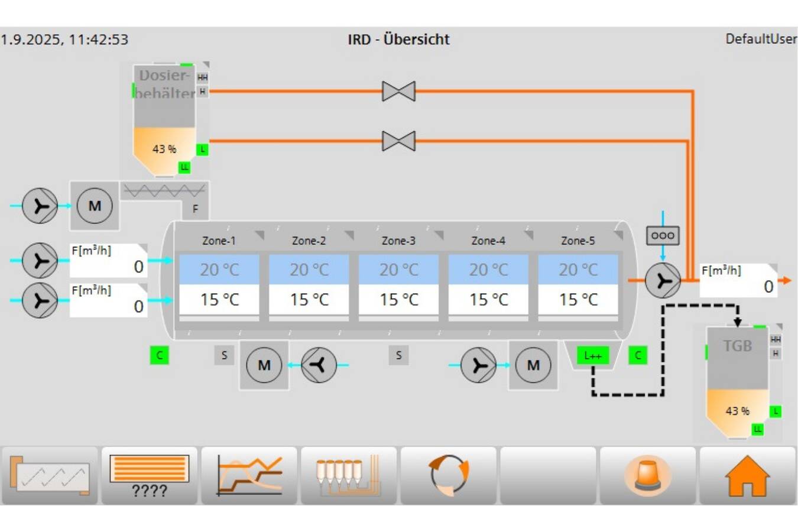This screenshot has height=532, width=798.
Task: Toggle the green C indicator below Zone-1
Action: click(159, 355)
